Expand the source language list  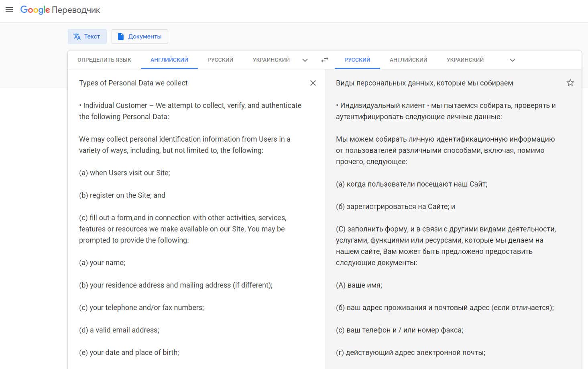click(305, 60)
